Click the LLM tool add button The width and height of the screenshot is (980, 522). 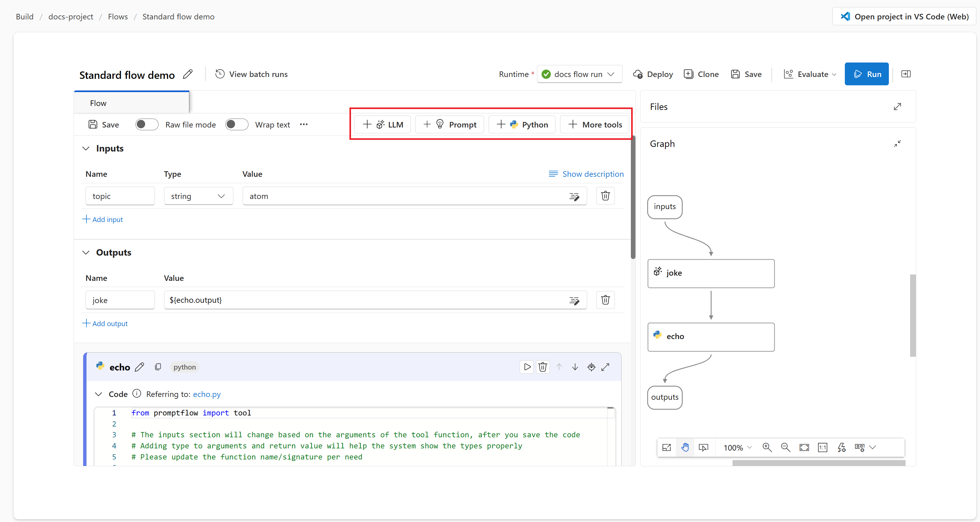[x=382, y=124]
